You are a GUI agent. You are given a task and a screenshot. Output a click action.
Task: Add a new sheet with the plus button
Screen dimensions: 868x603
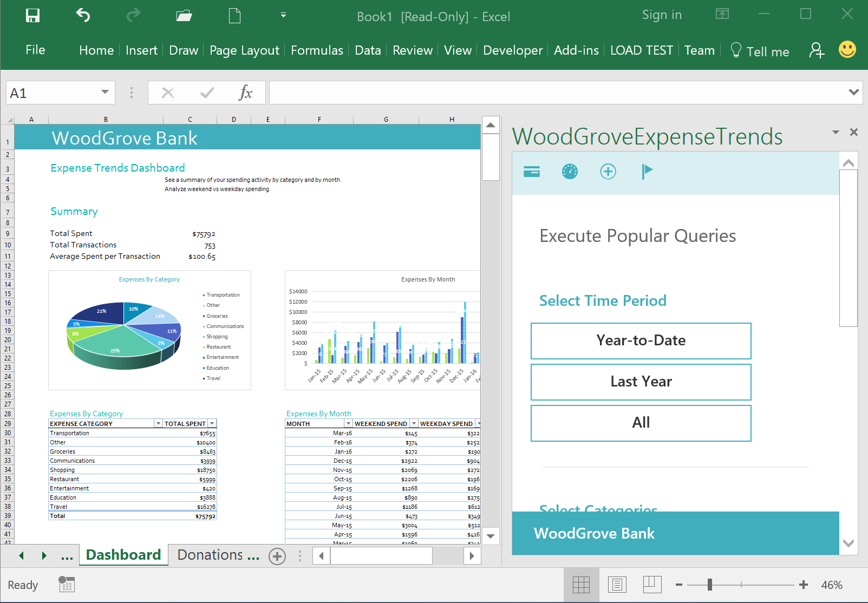click(x=277, y=556)
